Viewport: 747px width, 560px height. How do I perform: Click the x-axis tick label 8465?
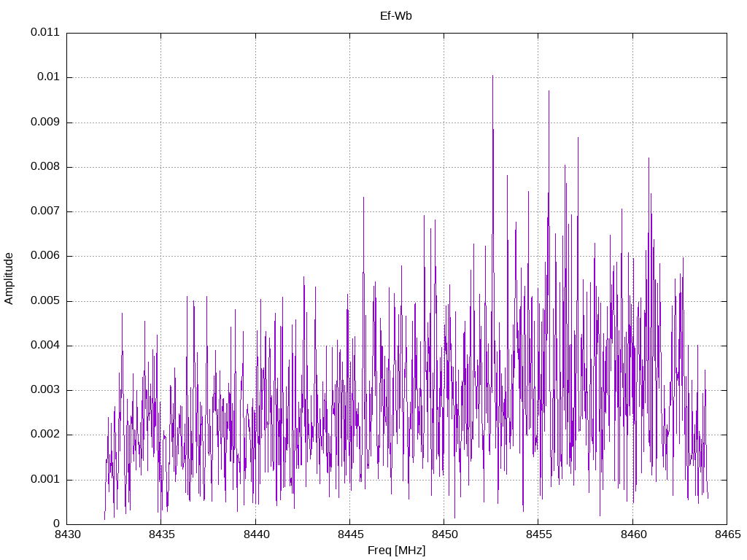[x=727, y=534]
